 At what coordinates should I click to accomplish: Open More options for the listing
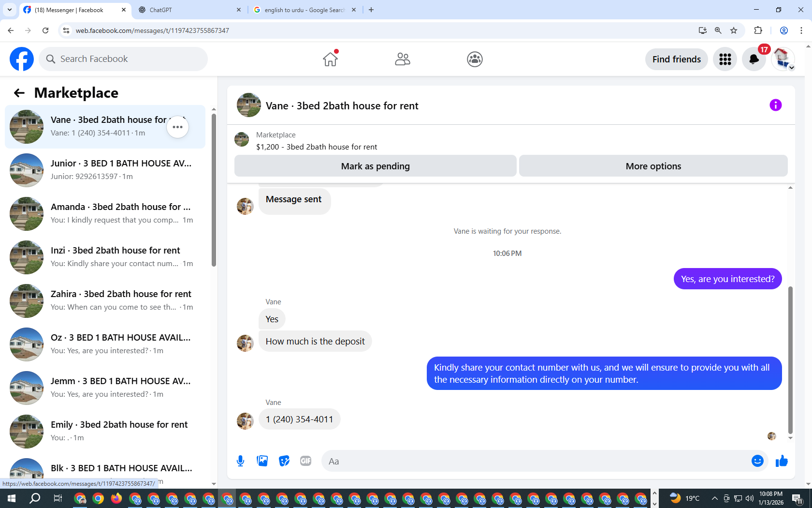(x=653, y=166)
